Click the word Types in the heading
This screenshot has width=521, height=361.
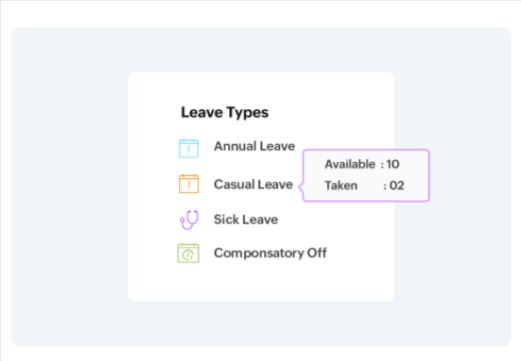[248, 113]
